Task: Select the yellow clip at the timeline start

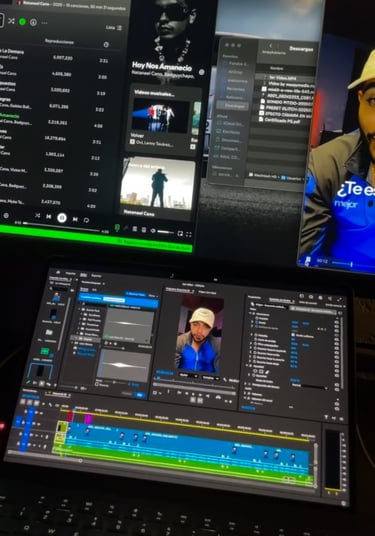Action: [62, 427]
